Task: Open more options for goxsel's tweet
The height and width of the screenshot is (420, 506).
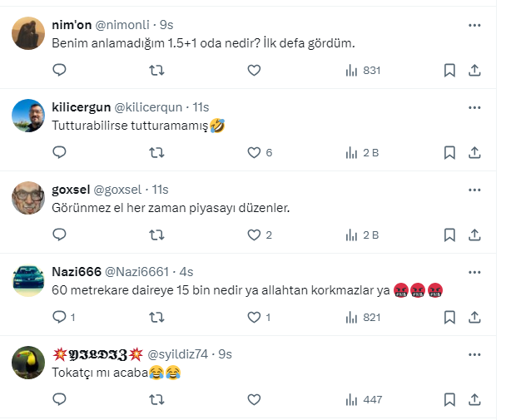Action: [x=474, y=190]
